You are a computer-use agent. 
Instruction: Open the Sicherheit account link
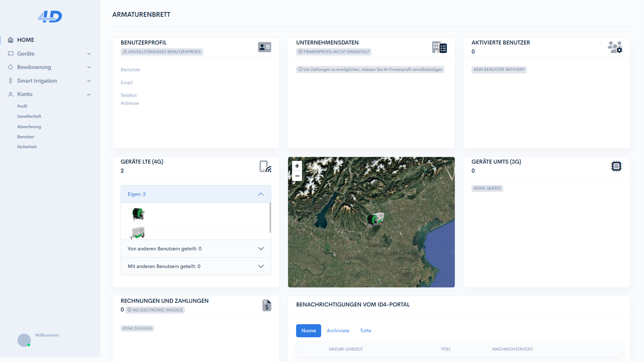click(x=27, y=147)
